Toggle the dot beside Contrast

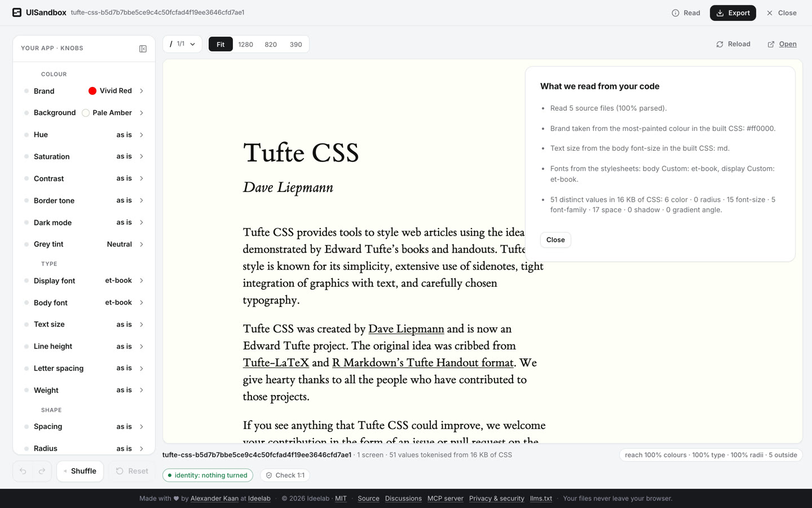click(x=27, y=178)
